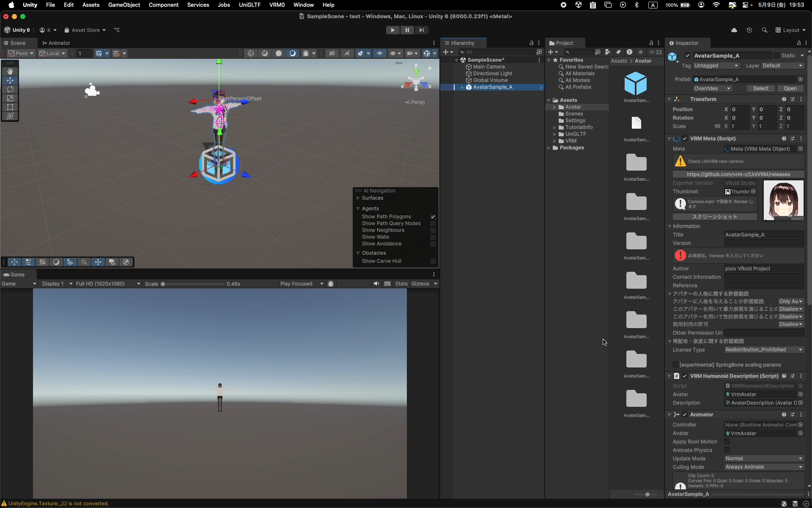812x508 pixels.
Task: Open License Type Redistribution_Prohibited dropdown
Action: coord(764,350)
